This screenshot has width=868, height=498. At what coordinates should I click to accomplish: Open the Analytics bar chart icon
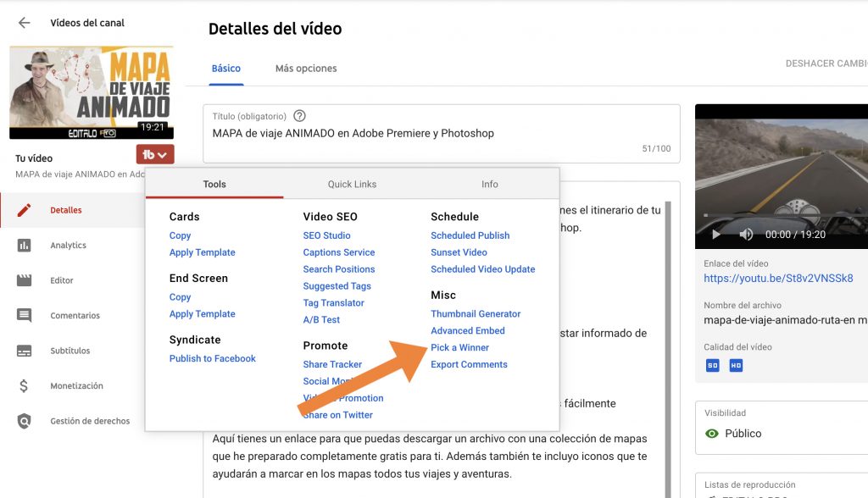point(24,246)
